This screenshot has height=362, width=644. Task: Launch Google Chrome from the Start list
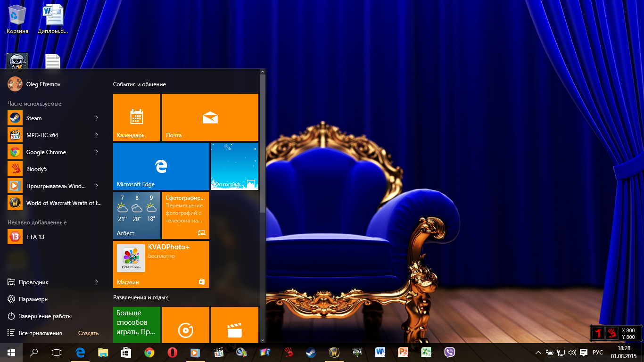point(46,152)
